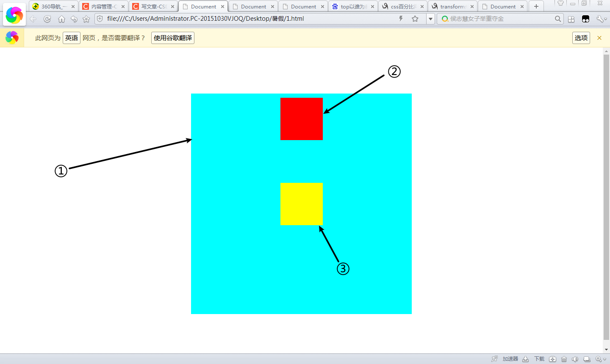Image resolution: width=610 pixels, height=364 pixels.
Task: Click the trash bin cleanup icon
Action: (564, 359)
